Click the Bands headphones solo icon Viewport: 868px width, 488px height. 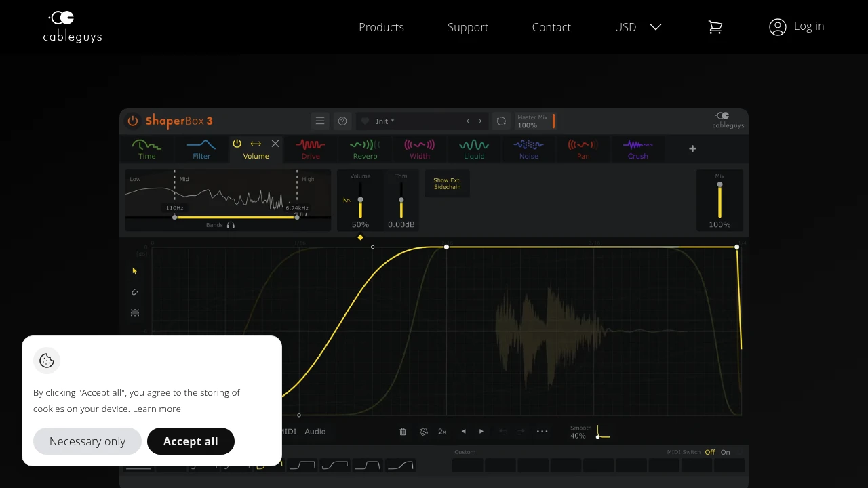click(x=231, y=225)
